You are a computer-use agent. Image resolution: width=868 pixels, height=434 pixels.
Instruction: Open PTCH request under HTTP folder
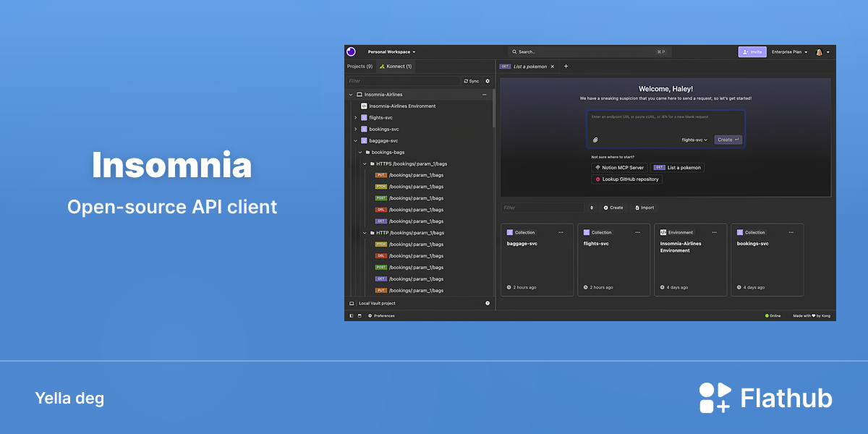[409, 244]
